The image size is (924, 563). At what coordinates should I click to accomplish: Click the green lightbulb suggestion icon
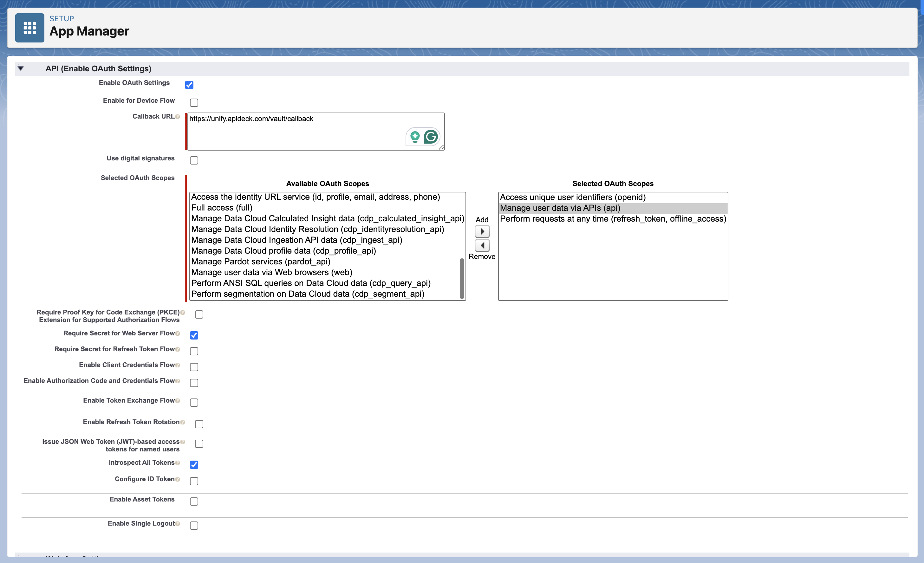[x=415, y=137]
